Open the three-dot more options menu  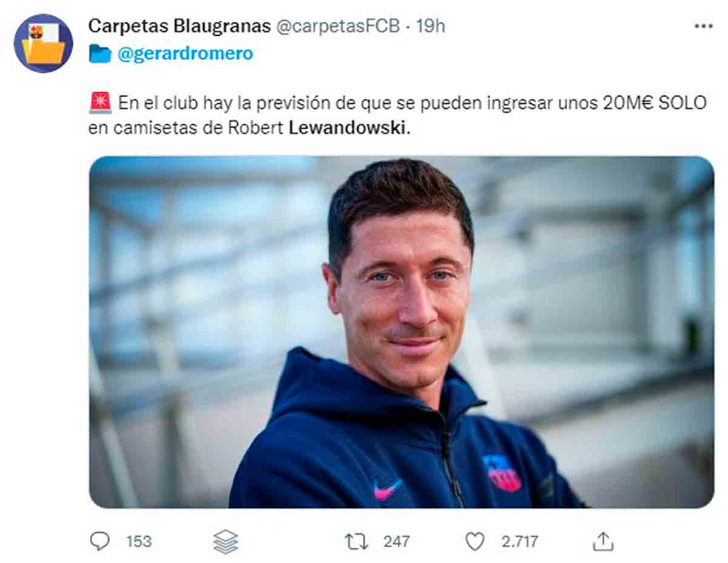(703, 26)
